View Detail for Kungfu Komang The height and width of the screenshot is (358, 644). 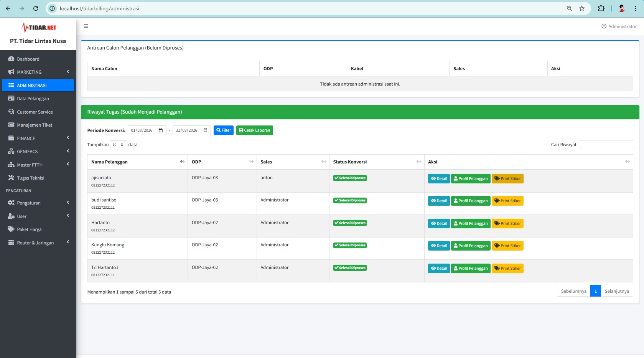pyautogui.click(x=439, y=246)
